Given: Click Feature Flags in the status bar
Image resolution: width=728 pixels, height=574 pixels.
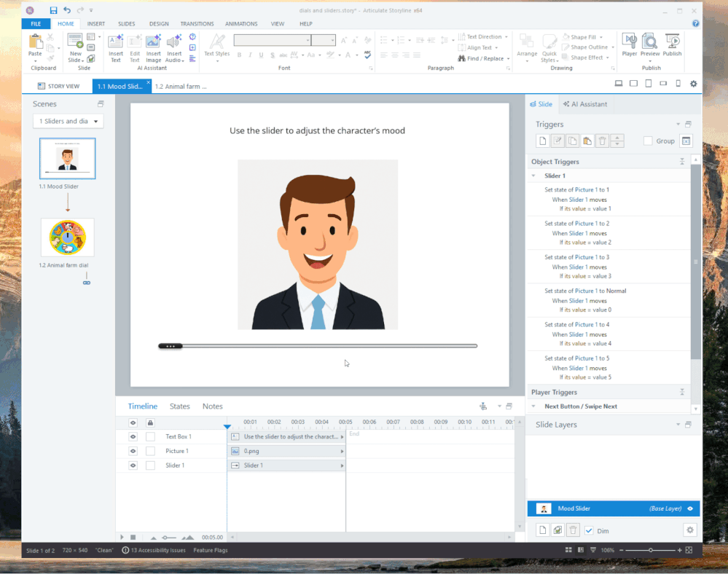Looking at the screenshot, I should [211, 551].
